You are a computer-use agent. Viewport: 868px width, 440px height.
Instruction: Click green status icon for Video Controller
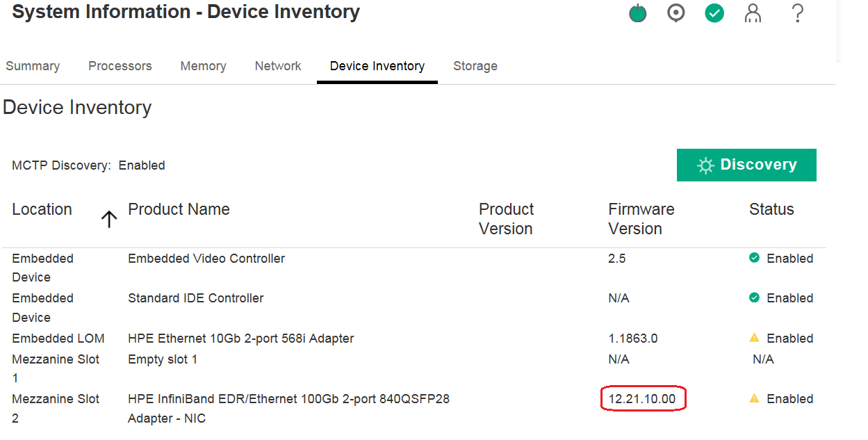[x=754, y=258]
